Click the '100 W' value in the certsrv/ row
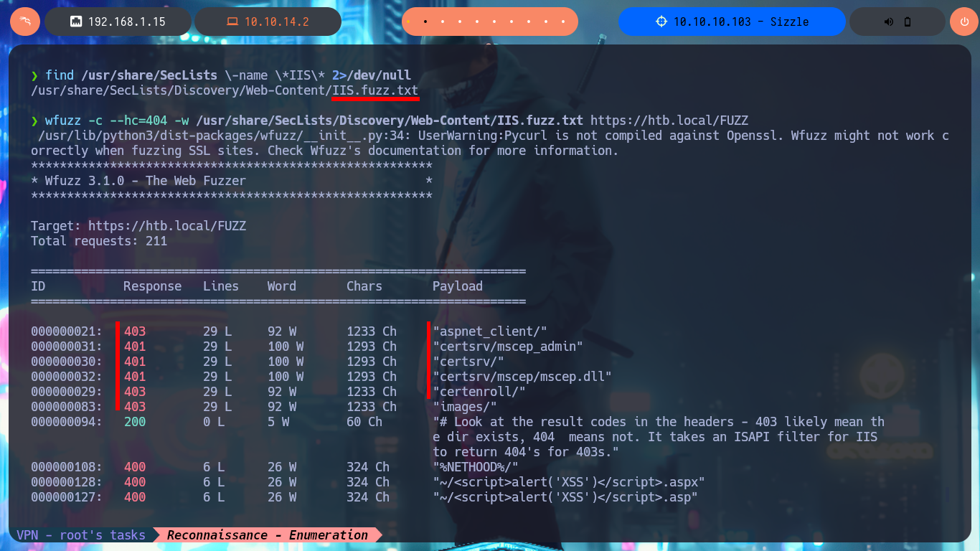The image size is (980, 551). [x=285, y=362]
